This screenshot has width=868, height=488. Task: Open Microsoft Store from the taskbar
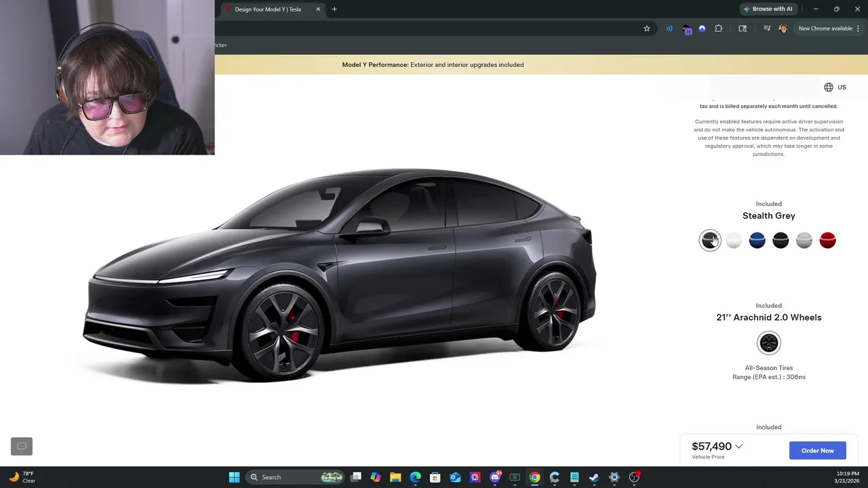[435, 477]
